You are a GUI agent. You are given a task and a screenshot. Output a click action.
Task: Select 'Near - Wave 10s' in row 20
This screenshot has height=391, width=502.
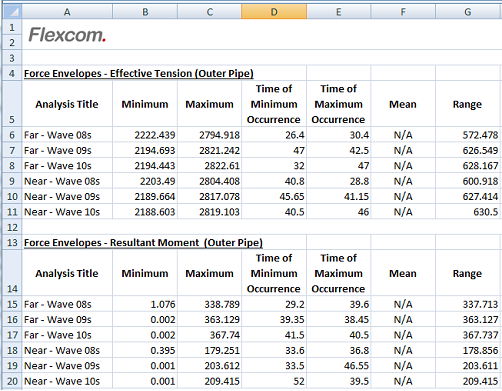pyautogui.click(x=67, y=381)
